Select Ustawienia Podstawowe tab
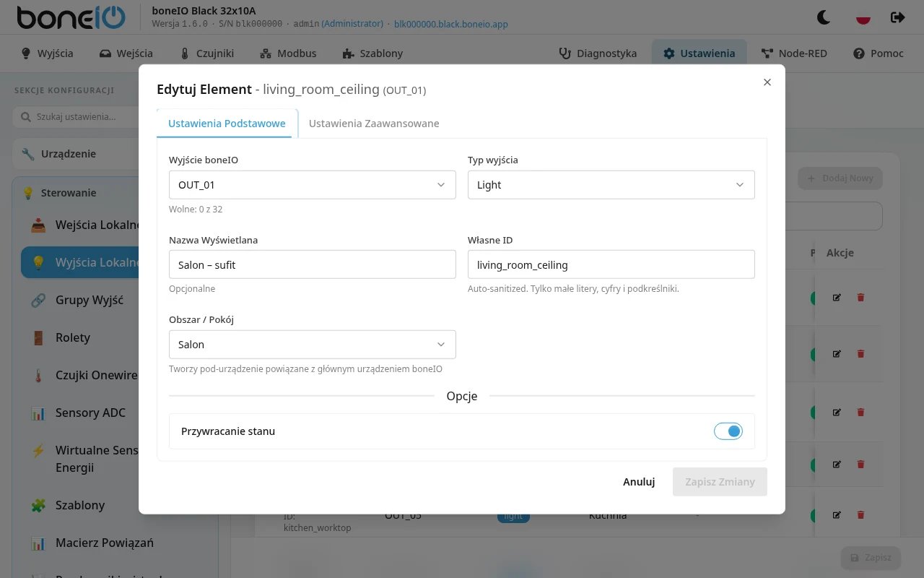Image resolution: width=924 pixels, height=578 pixels. (227, 124)
